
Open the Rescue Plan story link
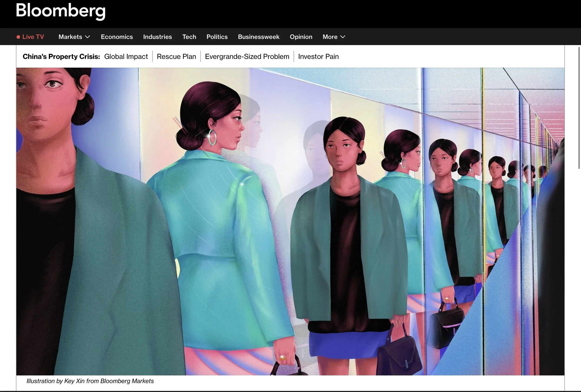point(176,56)
